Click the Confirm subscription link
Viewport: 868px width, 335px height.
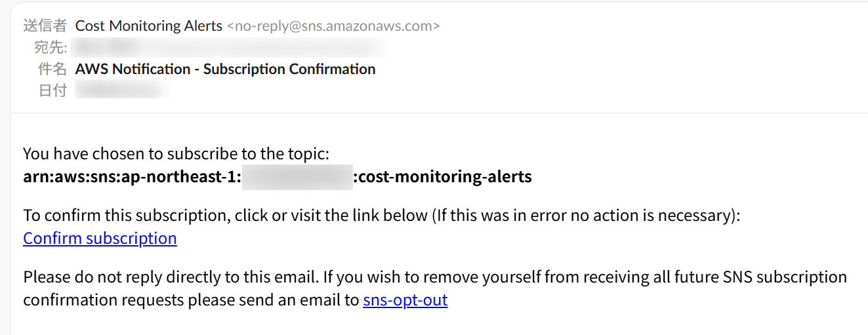(x=100, y=238)
